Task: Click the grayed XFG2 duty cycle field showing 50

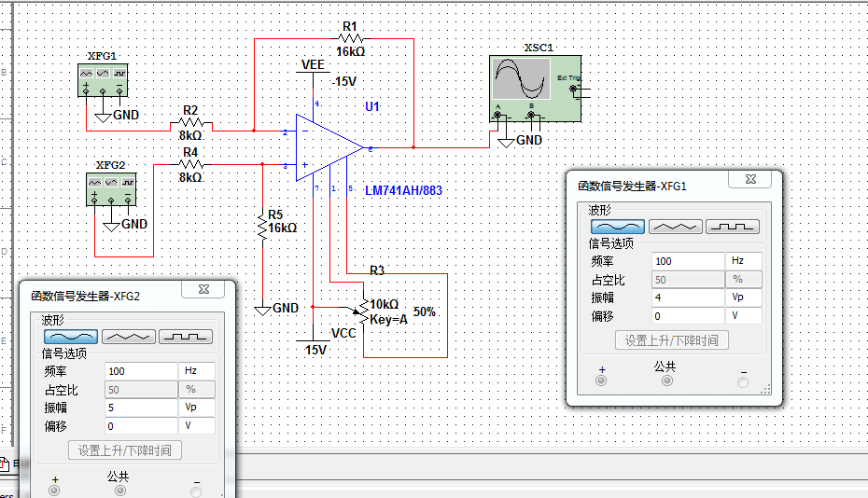Action: (141, 390)
